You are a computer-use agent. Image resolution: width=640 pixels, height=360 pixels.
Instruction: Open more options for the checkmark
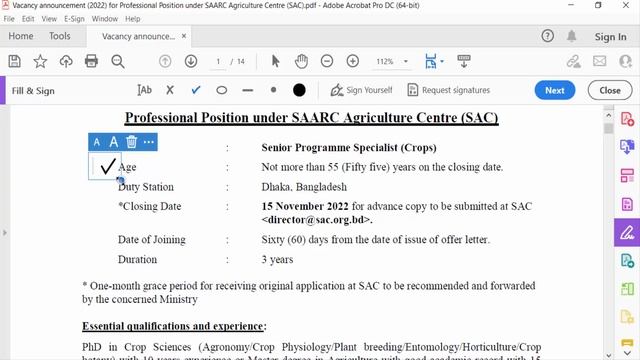point(149,142)
